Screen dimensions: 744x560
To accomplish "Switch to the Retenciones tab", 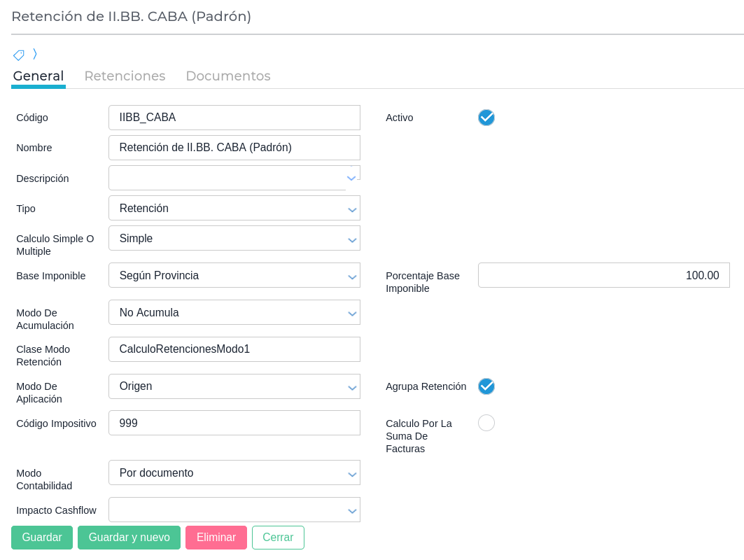I will (125, 76).
